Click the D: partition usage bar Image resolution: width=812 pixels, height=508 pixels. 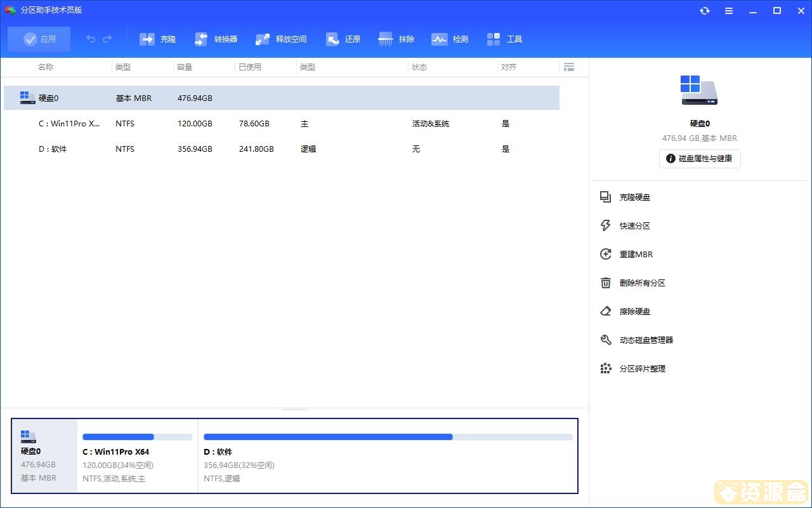tap(388, 437)
